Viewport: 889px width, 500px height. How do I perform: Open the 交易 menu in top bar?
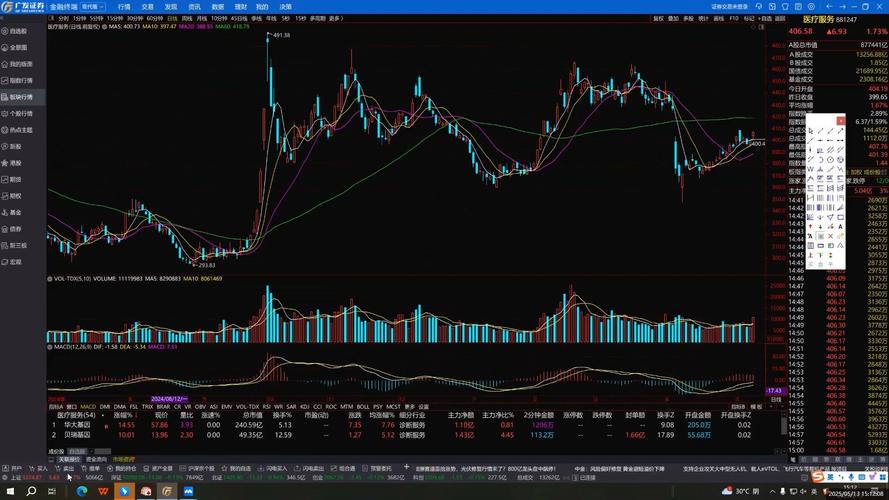click(147, 6)
